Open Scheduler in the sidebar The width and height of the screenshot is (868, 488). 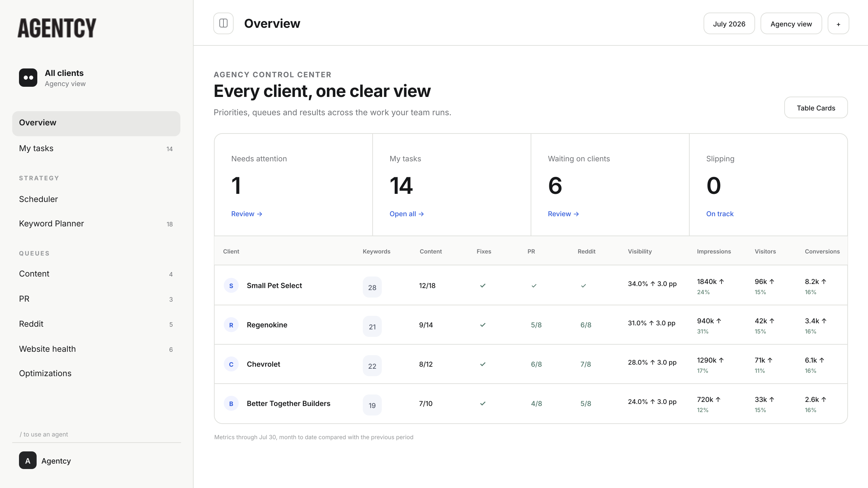(96, 199)
